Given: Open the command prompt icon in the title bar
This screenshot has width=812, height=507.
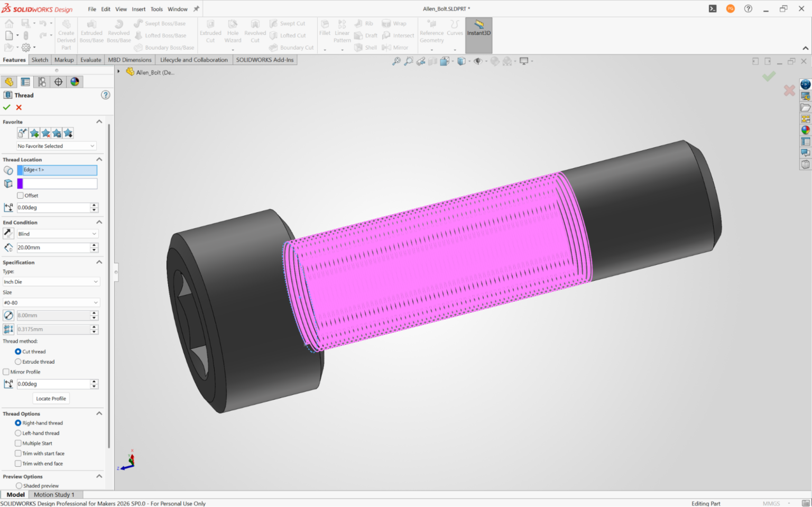Looking at the screenshot, I should (713, 8).
